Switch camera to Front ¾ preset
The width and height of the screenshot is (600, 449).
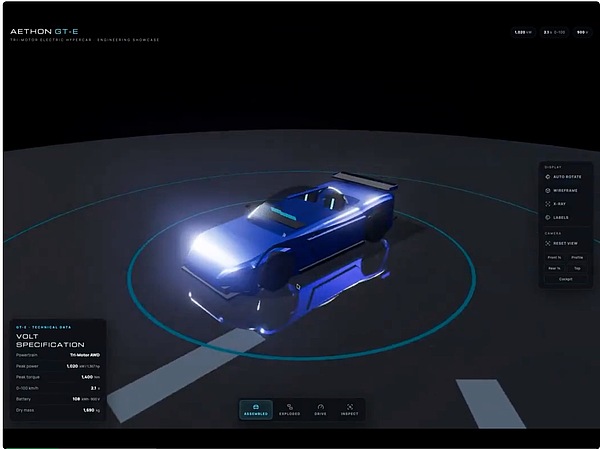point(554,258)
